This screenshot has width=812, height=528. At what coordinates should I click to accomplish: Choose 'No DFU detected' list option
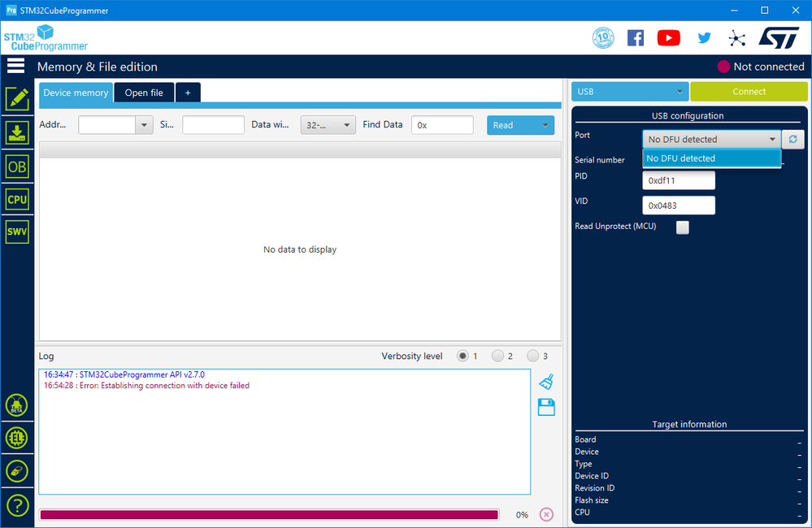tap(711, 158)
